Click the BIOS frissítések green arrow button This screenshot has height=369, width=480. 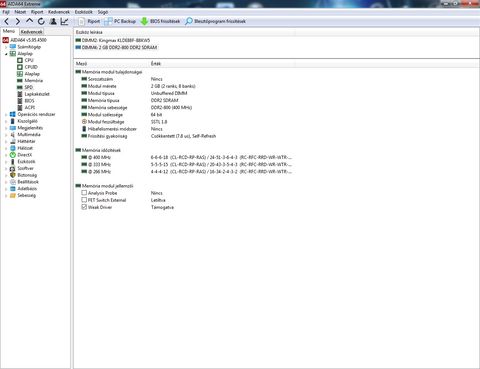point(160,21)
